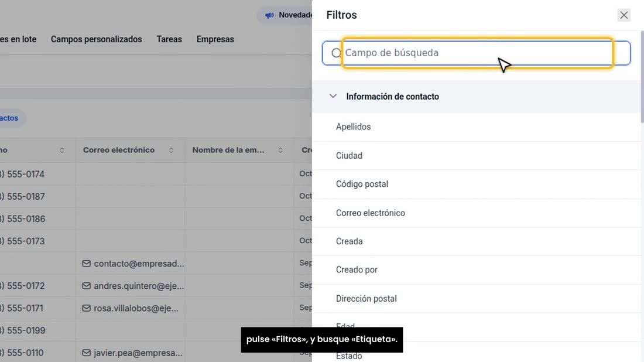The width and height of the screenshot is (644, 362).
Task: Open contacto@empresad... email cell
Action: [139, 264]
